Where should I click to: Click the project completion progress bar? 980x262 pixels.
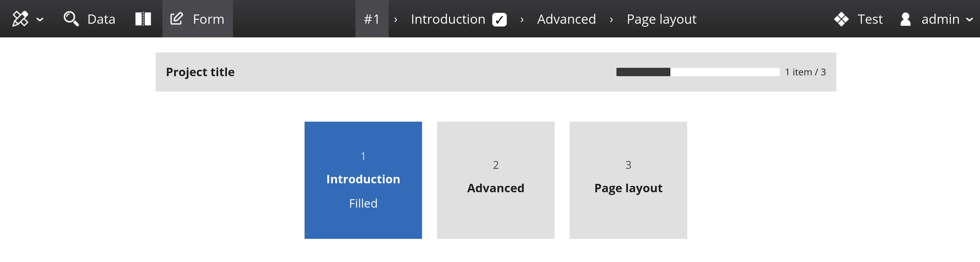(x=697, y=72)
